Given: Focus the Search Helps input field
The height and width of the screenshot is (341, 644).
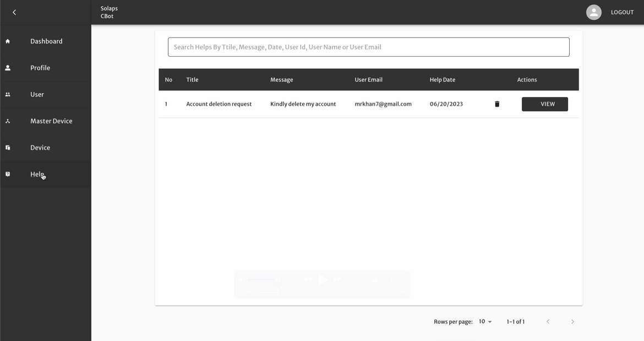Looking at the screenshot, I should click(x=368, y=47).
